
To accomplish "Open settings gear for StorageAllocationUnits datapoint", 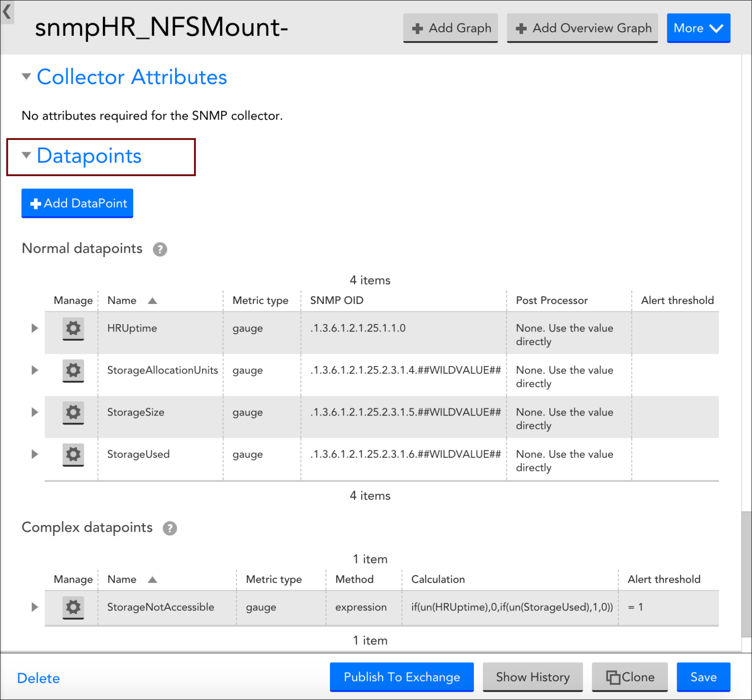I will coord(73,370).
